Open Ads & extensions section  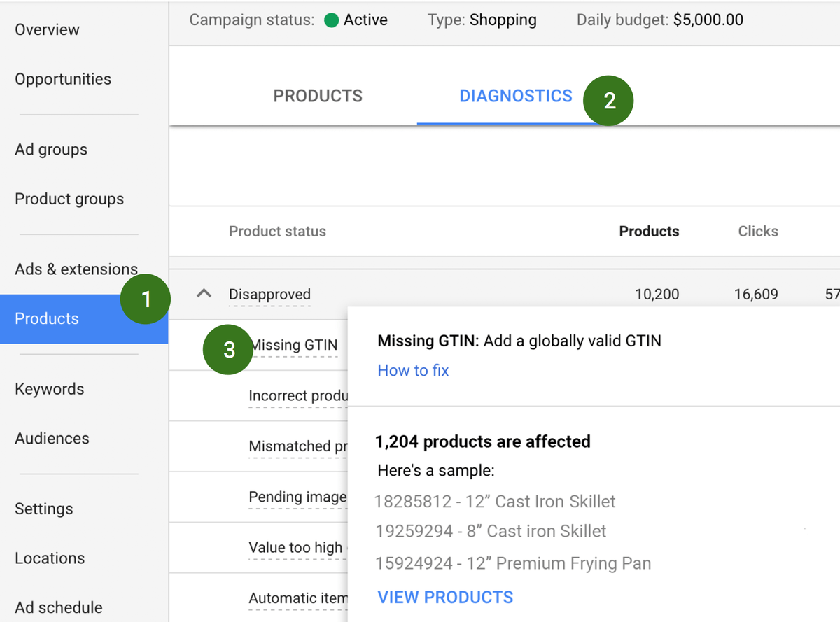pos(76,269)
